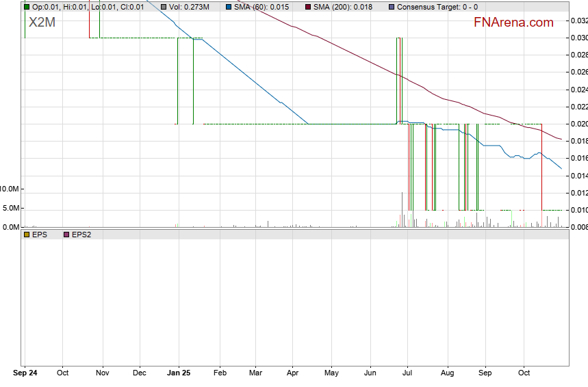Click the X2M ticker symbol label

click(42, 23)
